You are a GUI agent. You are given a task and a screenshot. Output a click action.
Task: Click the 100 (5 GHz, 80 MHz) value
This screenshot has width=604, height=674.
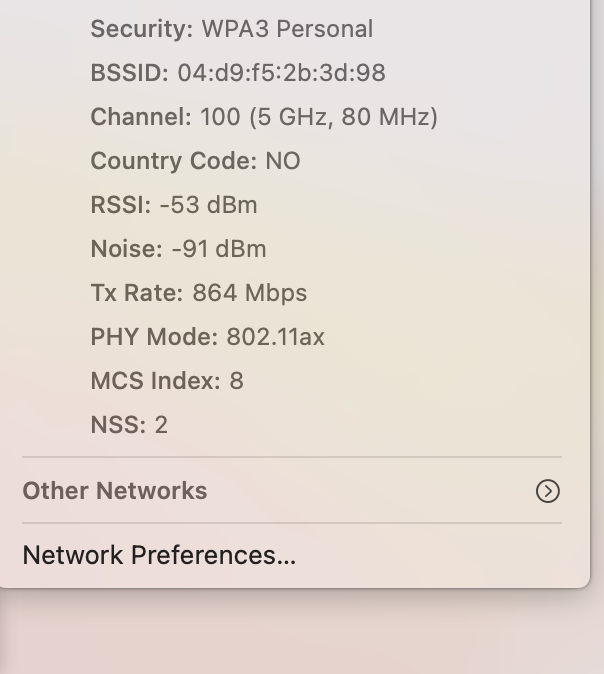point(319,117)
